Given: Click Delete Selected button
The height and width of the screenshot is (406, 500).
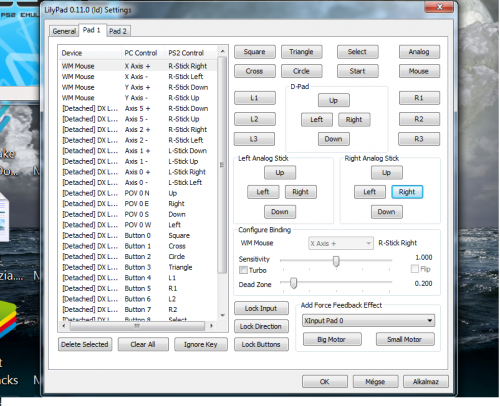Looking at the screenshot, I should (85, 344).
